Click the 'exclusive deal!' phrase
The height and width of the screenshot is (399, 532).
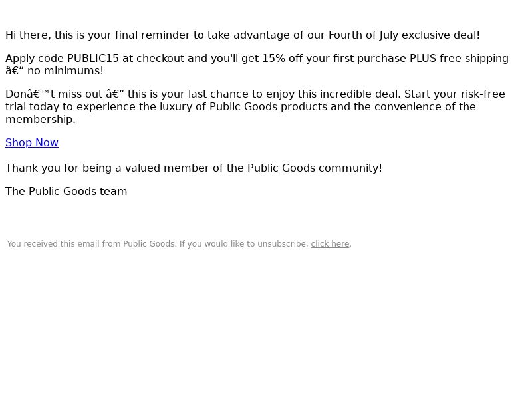click(441, 35)
